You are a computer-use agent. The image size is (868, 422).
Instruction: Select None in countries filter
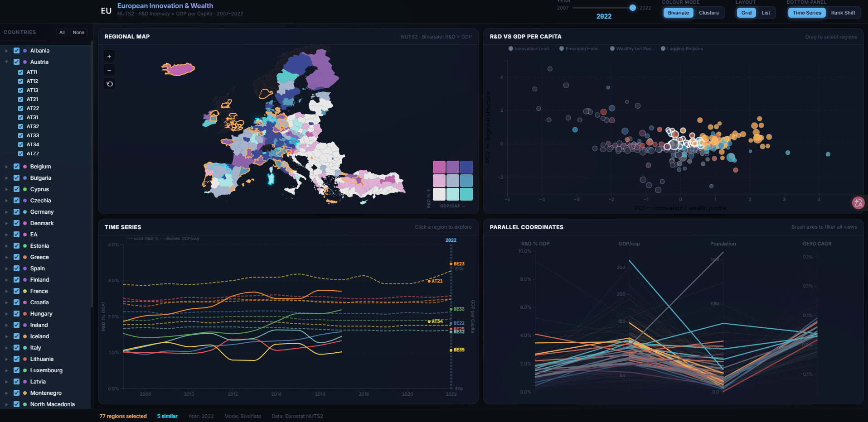(78, 32)
